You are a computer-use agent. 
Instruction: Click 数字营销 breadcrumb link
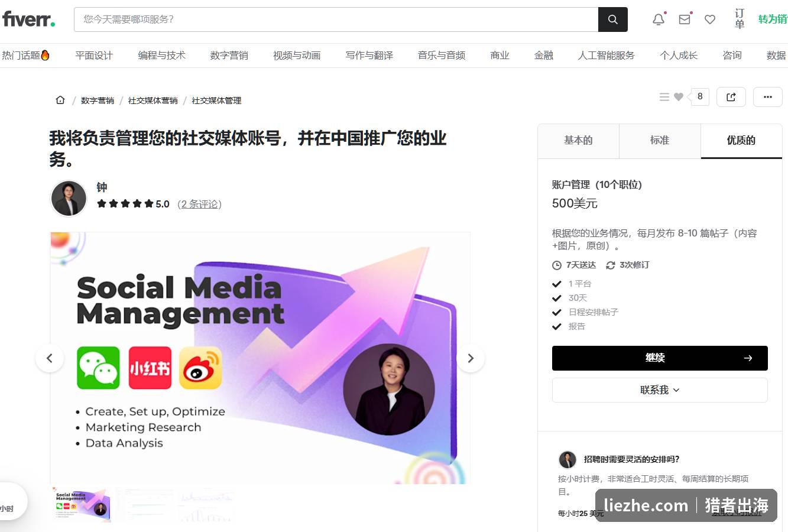[x=98, y=100]
